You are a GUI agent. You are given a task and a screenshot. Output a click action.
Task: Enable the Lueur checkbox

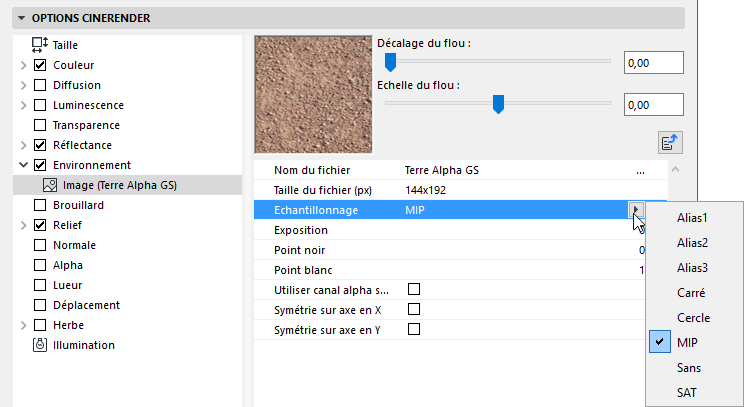click(40, 285)
